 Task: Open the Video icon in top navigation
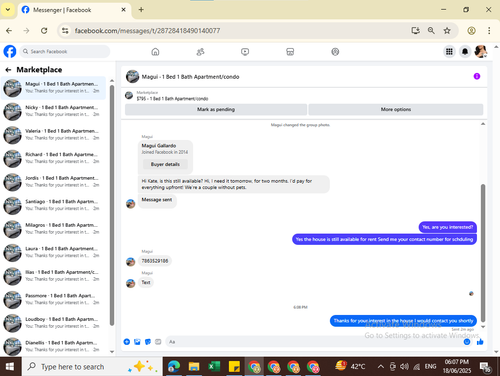pyautogui.click(x=245, y=52)
